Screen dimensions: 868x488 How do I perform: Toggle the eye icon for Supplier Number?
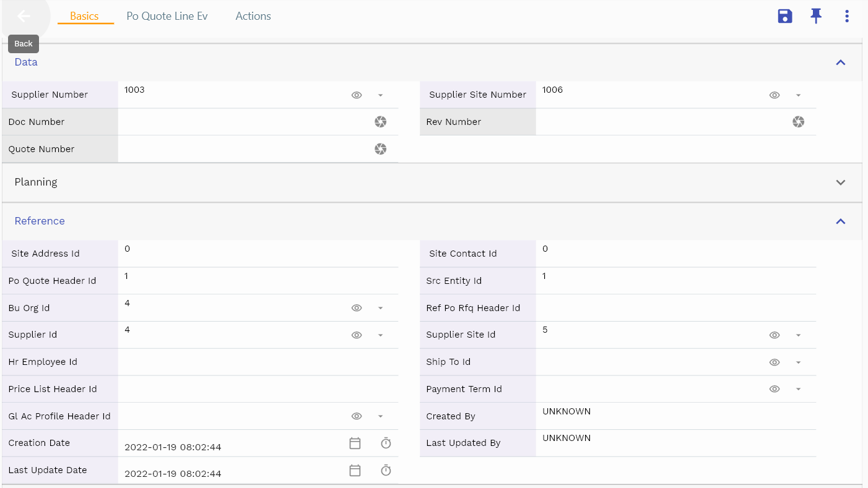pyautogui.click(x=357, y=95)
